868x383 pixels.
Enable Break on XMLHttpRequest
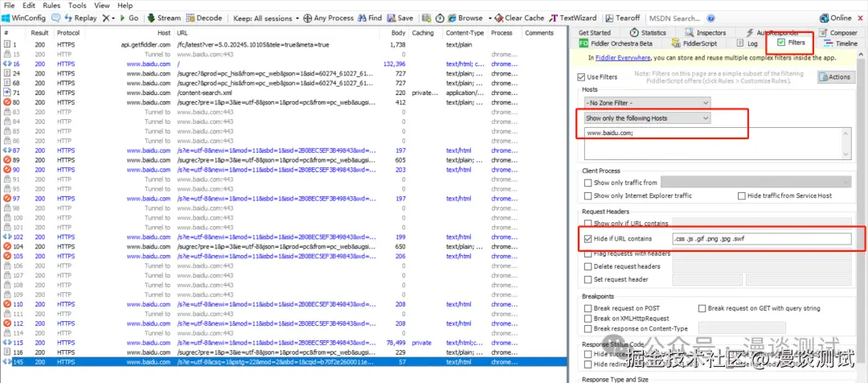[x=588, y=319]
